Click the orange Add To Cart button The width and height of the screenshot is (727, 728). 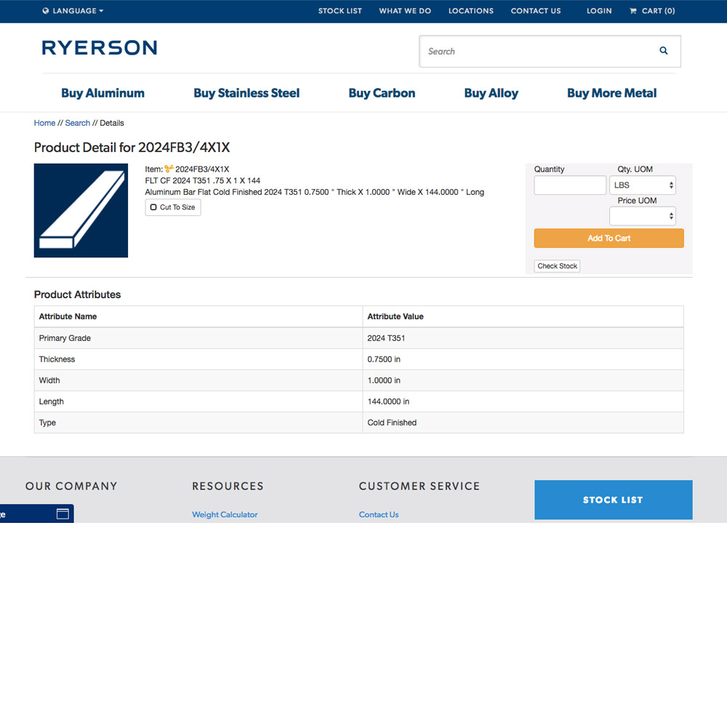[x=608, y=238]
